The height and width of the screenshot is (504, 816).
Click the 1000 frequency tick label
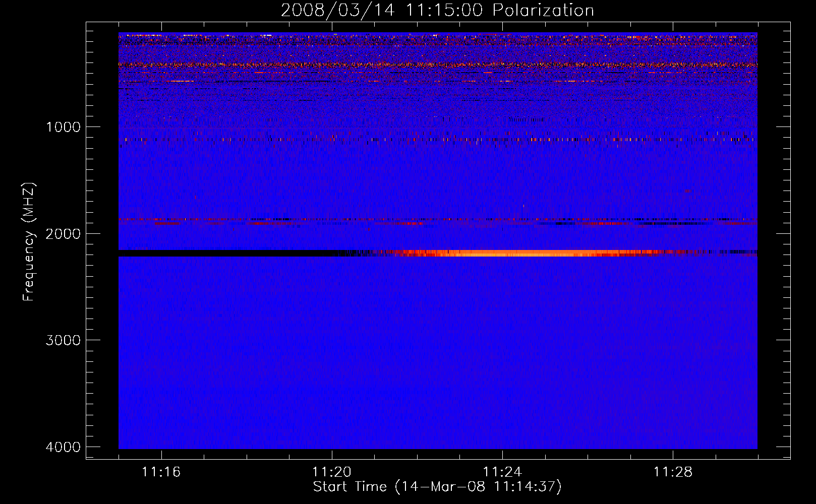[63, 127]
